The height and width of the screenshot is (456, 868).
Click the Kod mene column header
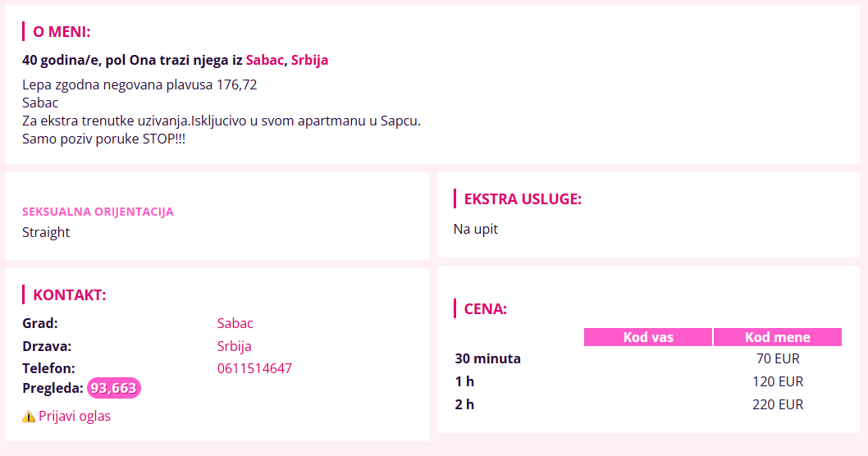(777, 337)
